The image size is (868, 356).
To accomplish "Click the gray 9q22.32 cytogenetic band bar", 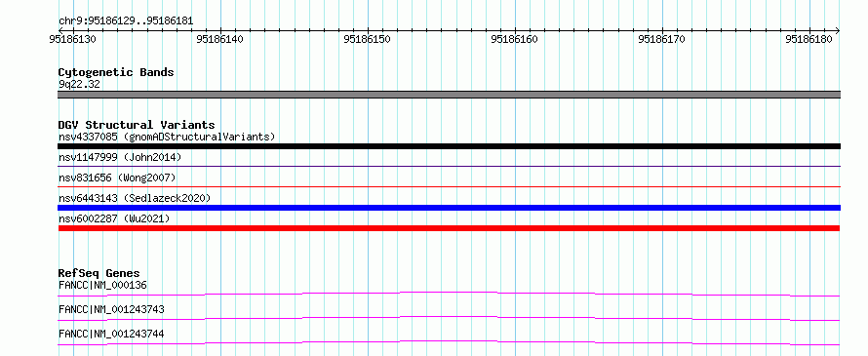I will 449,95.
